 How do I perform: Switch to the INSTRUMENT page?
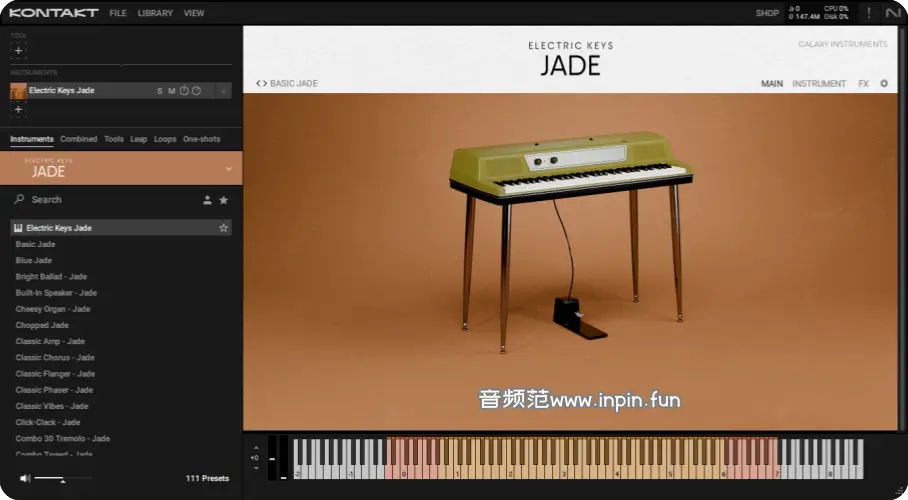(819, 83)
